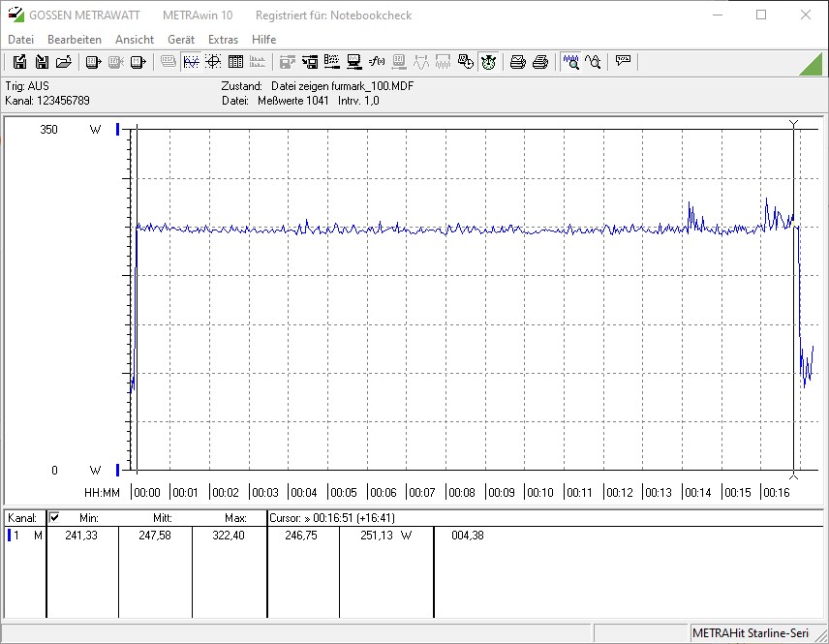Open the Hilfe menu
Image resolution: width=829 pixels, height=644 pixels.
[263, 40]
